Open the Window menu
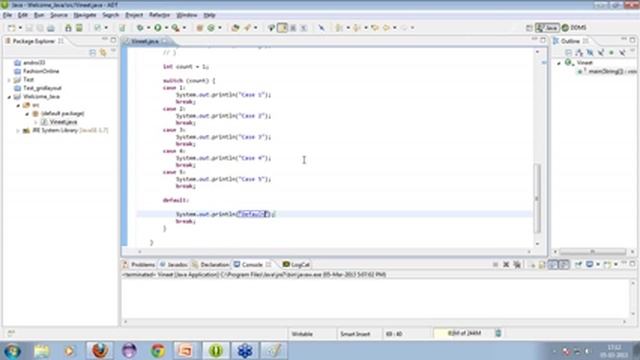The width and height of the screenshot is (640, 360). (x=187, y=15)
